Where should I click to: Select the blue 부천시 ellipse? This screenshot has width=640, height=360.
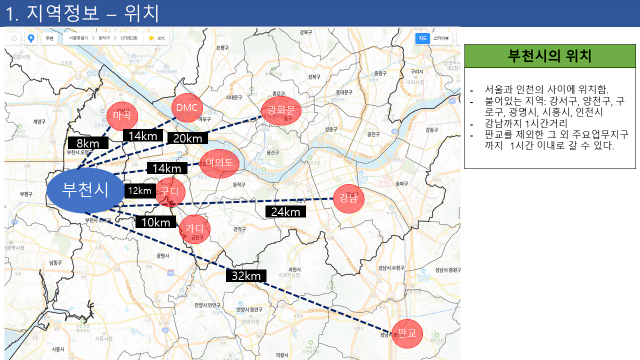[85, 190]
